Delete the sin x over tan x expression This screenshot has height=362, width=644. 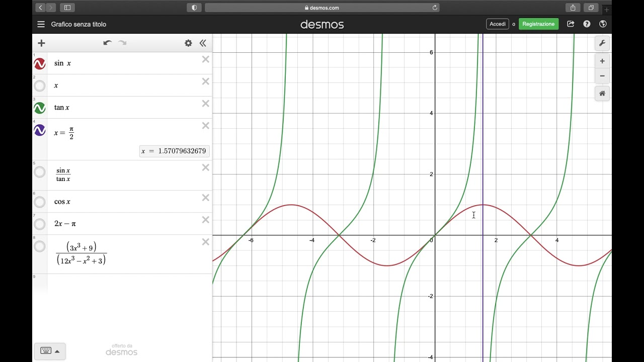206,167
